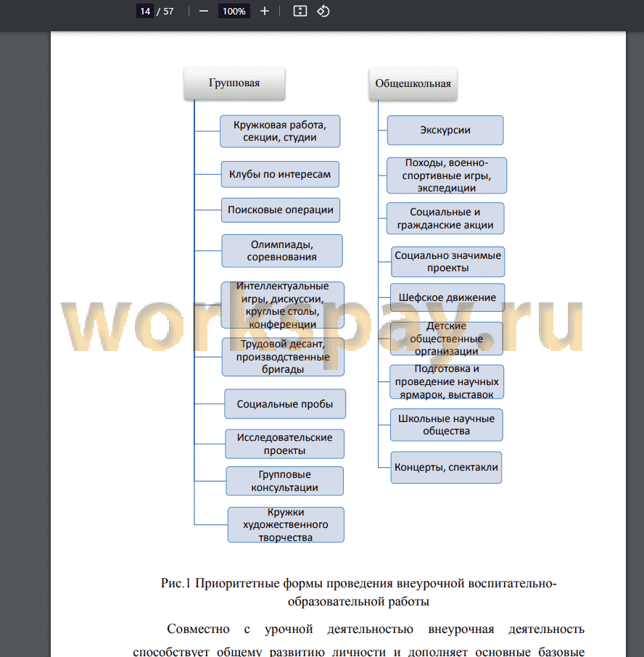Click the "Шефское движение" box
Screen dimensions: 644x657
[x=447, y=297]
